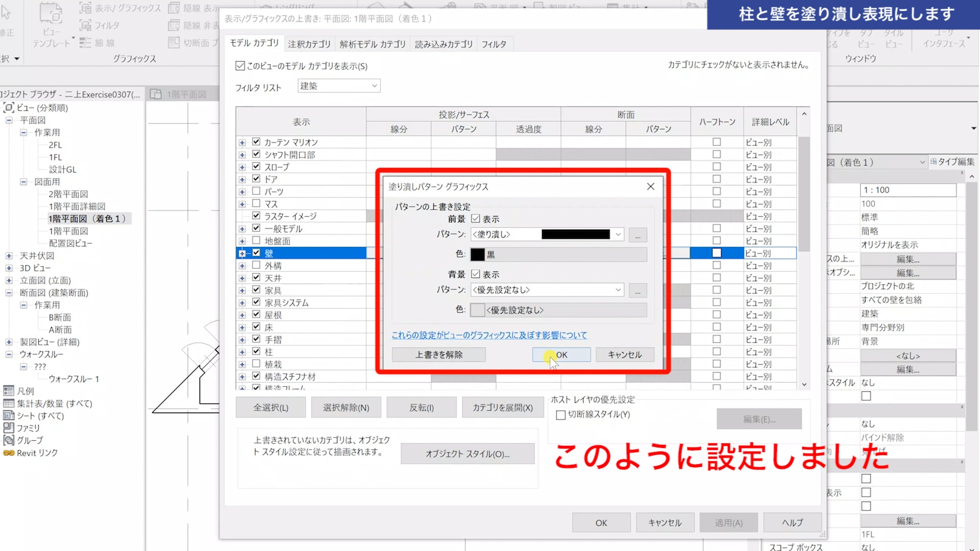Screen dimensions: 980x551
Task: Click the Sheets (シート) icon in browser
Action: (x=9, y=415)
